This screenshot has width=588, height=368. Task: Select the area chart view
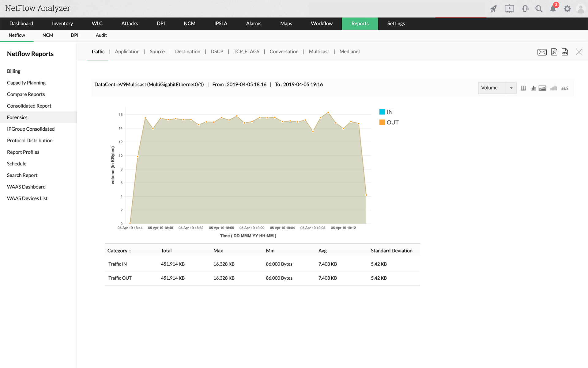coord(542,88)
